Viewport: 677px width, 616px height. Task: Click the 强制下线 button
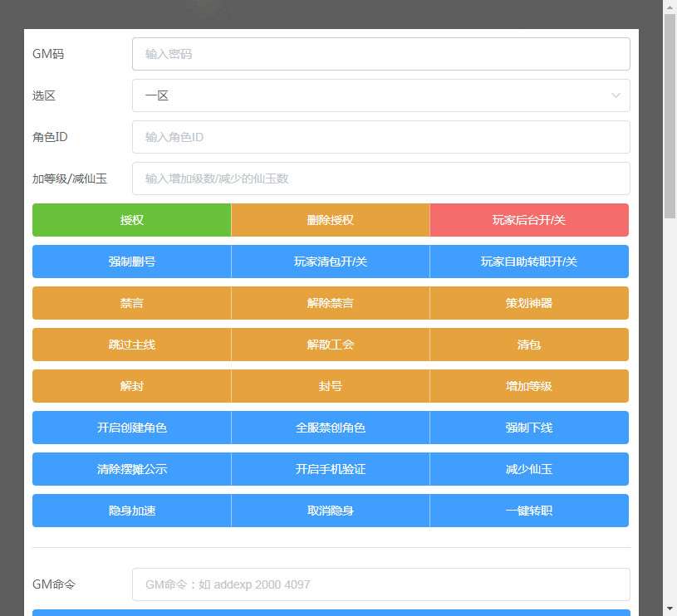coord(528,428)
